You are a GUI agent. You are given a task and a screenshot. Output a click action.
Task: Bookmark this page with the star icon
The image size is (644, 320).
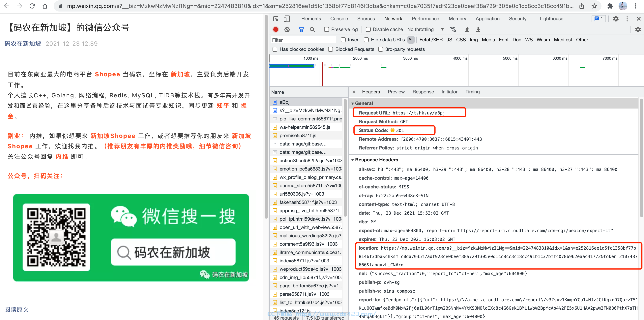[x=594, y=6]
